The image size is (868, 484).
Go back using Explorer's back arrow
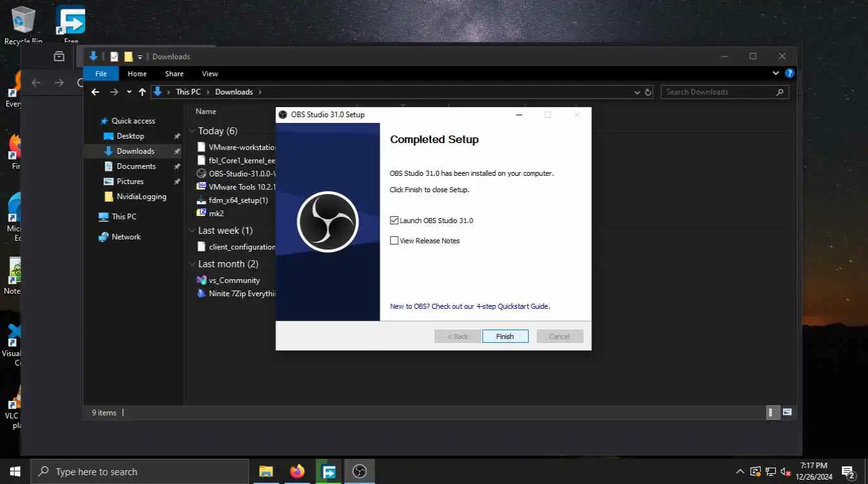(95, 92)
